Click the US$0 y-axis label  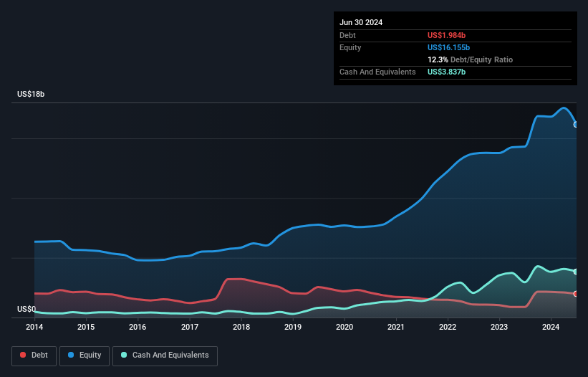click(26, 309)
